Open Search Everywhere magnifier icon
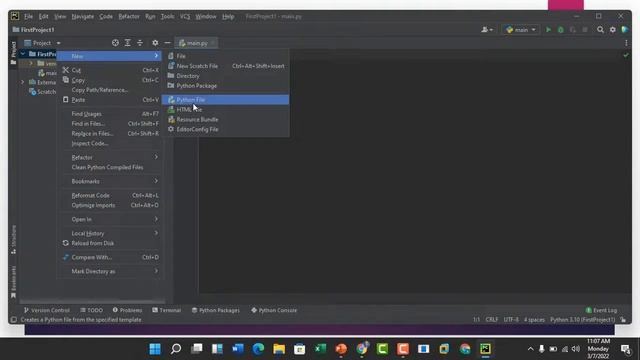 pos(600,30)
